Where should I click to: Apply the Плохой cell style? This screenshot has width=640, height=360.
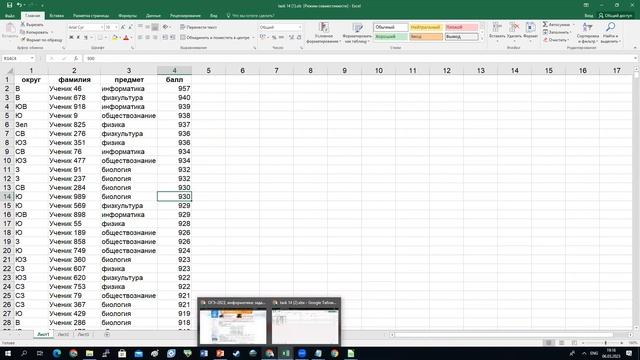coord(461,27)
